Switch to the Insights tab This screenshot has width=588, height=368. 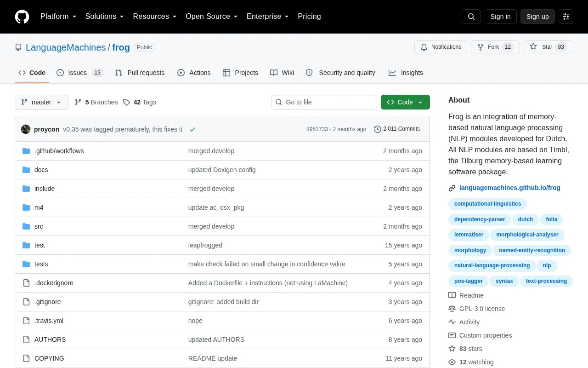(x=406, y=73)
